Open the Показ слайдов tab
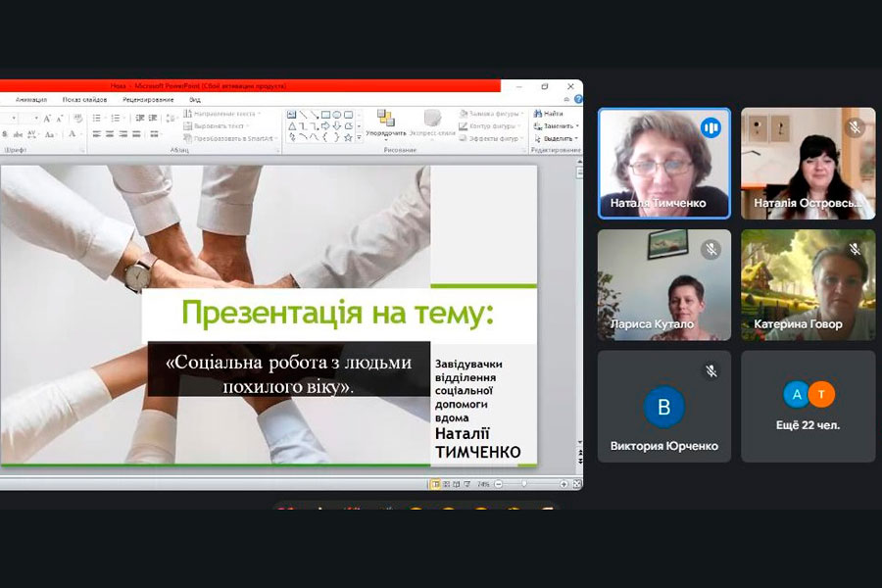This screenshot has width=882, height=588. pyautogui.click(x=85, y=99)
